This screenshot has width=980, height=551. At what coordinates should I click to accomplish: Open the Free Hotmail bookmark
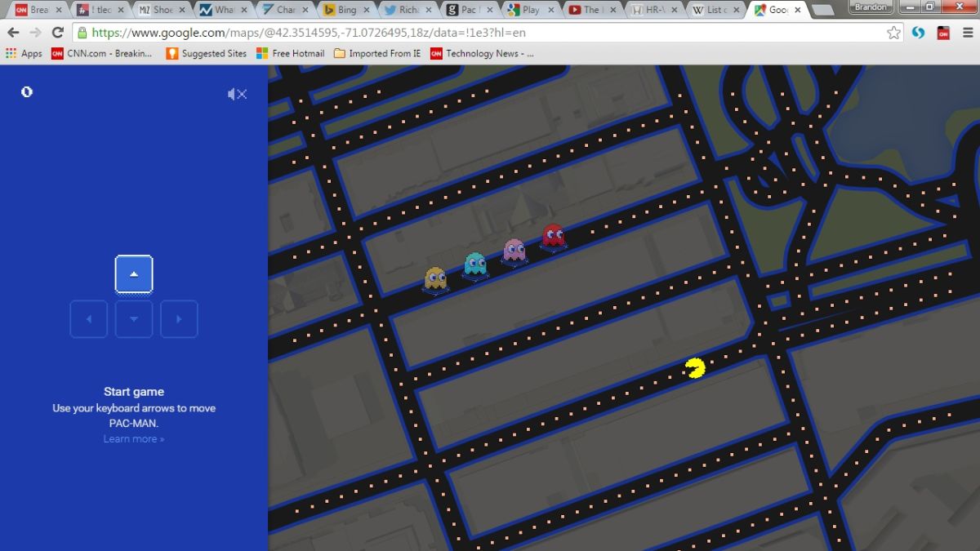290,53
